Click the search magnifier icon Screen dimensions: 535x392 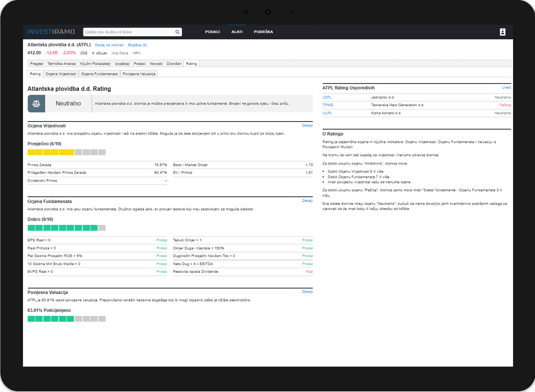coord(178,32)
